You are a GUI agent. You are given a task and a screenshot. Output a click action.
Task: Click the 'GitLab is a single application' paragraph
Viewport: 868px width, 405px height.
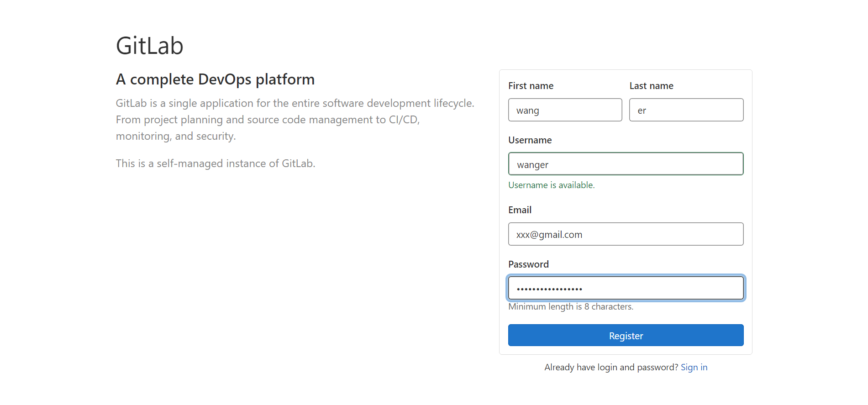click(295, 120)
